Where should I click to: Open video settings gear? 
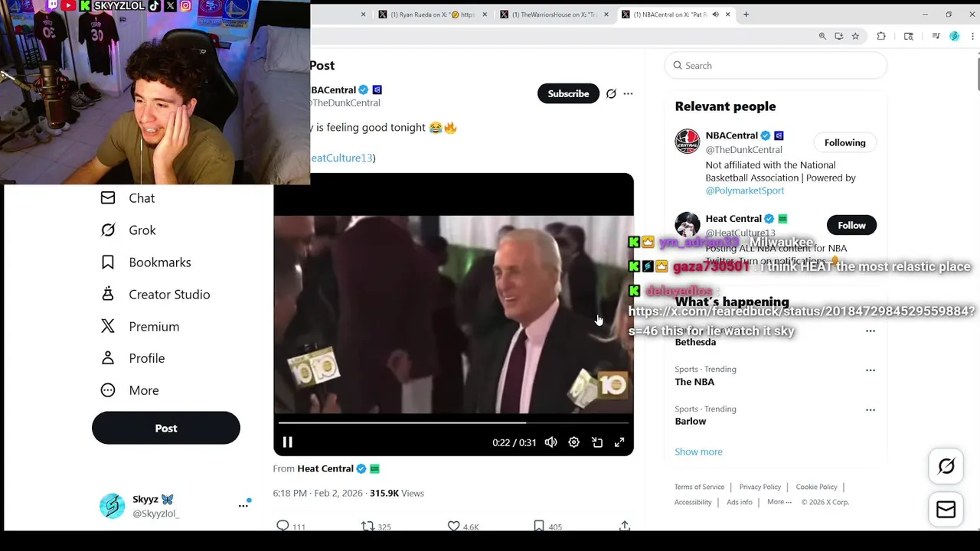[x=573, y=442]
